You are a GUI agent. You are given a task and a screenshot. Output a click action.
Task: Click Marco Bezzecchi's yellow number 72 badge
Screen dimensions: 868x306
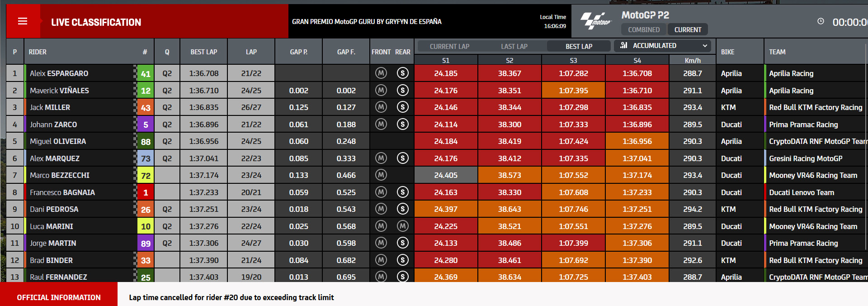146,175
